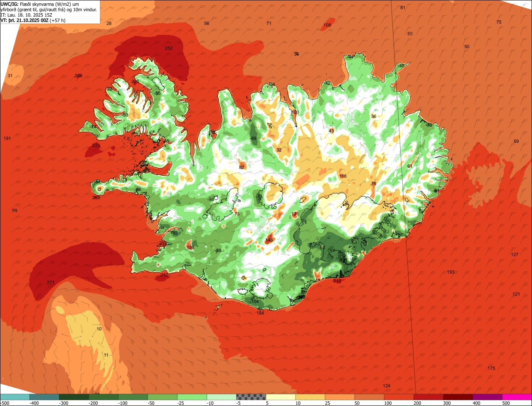The height and width of the screenshot is (406, 532).
Task: Click the flux value 61 in the Eastfjords
Action: (410, 166)
